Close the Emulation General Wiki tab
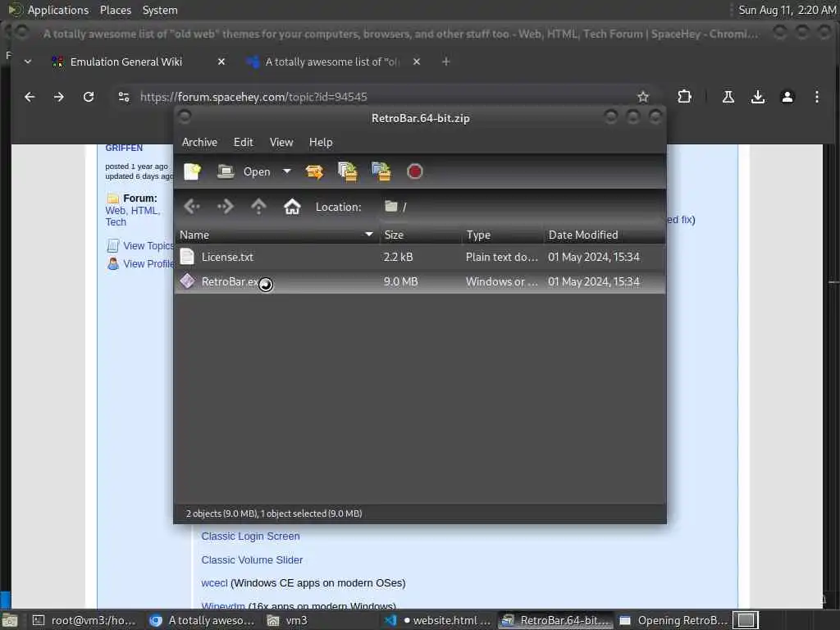 click(x=221, y=62)
